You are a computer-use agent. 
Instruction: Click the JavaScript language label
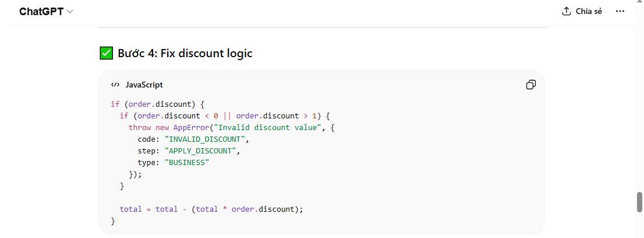(x=144, y=85)
